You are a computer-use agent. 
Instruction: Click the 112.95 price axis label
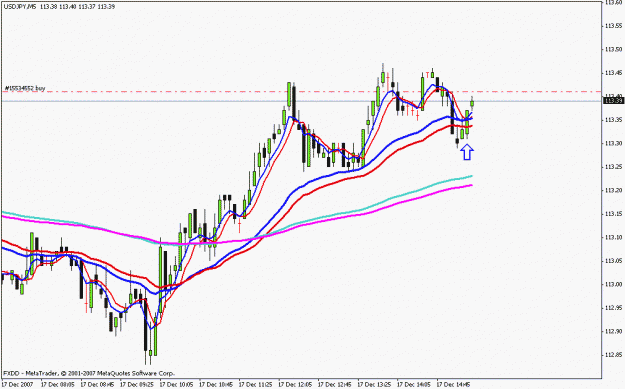[613, 308]
